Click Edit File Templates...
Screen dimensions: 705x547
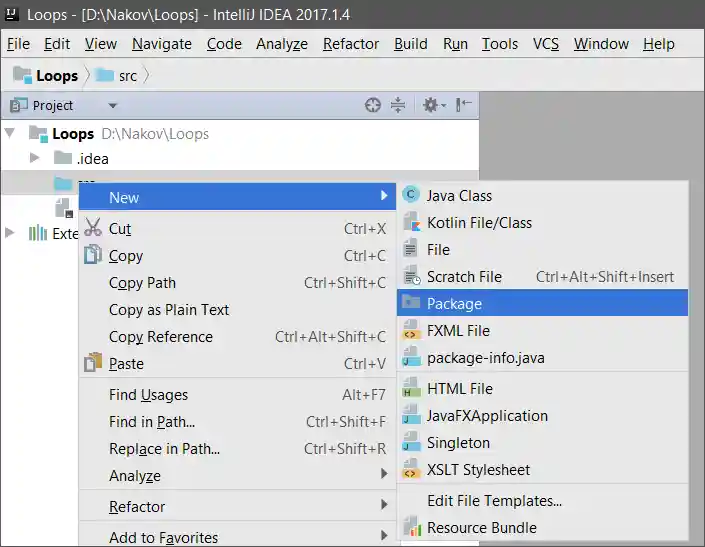click(494, 501)
